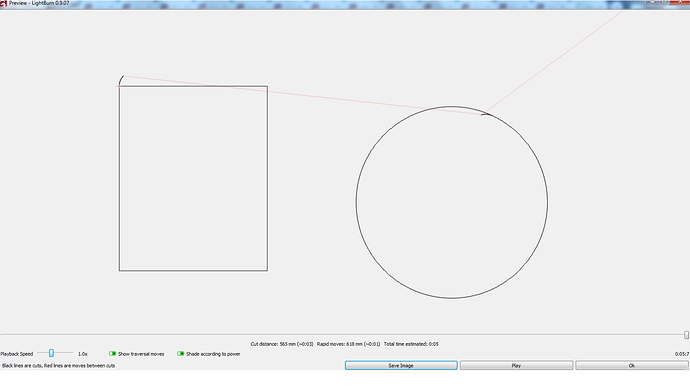Confirm with the Ok button
The width and height of the screenshot is (690, 388).
pos(631,366)
